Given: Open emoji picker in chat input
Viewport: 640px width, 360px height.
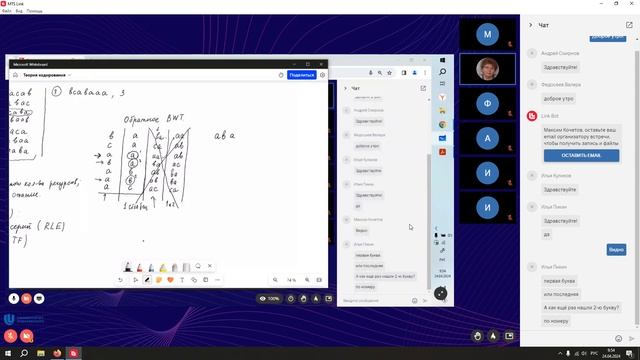Looking at the screenshot, I should pos(618,339).
